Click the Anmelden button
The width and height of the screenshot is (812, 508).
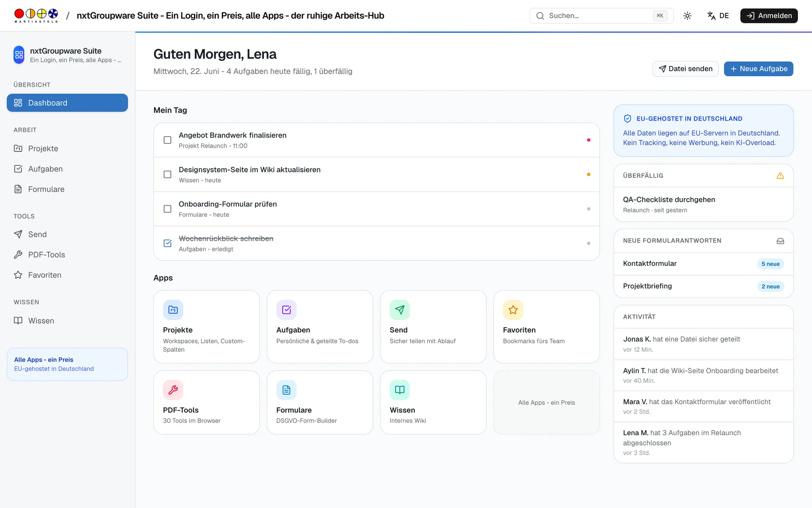pyautogui.click(x=769, y=16)
